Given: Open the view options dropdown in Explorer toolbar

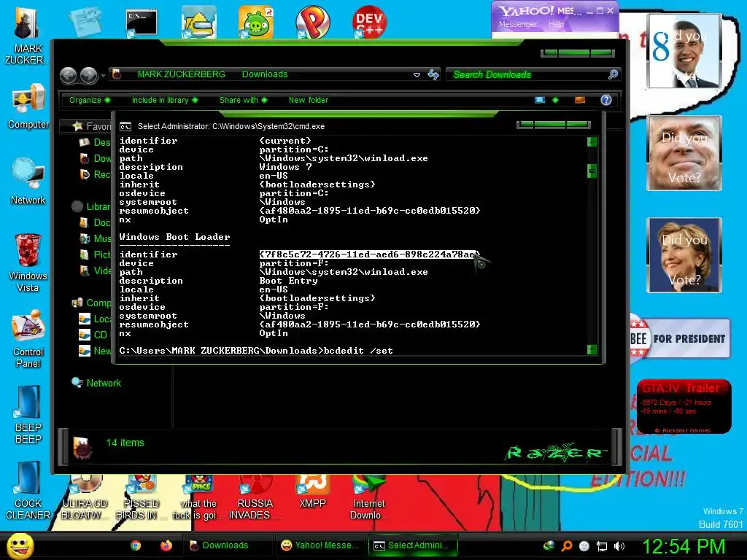Looking at the screenshot, I should click(555, 100).
